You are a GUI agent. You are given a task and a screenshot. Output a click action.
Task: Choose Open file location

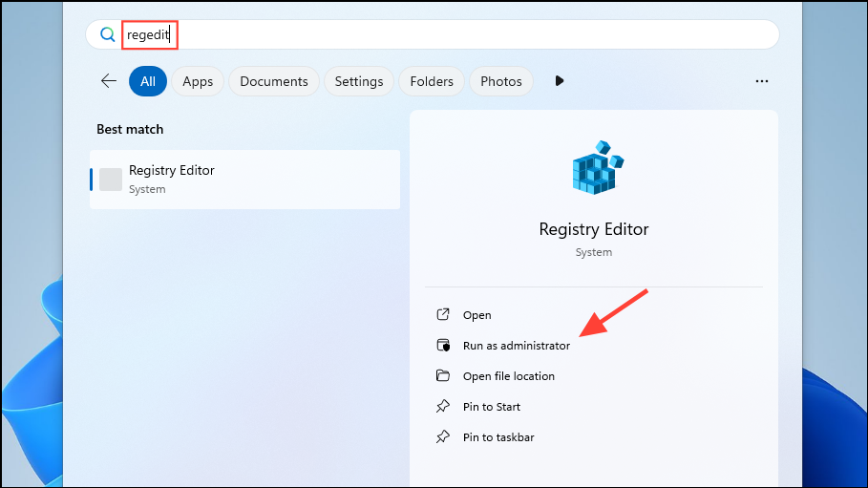coord(509,376)
